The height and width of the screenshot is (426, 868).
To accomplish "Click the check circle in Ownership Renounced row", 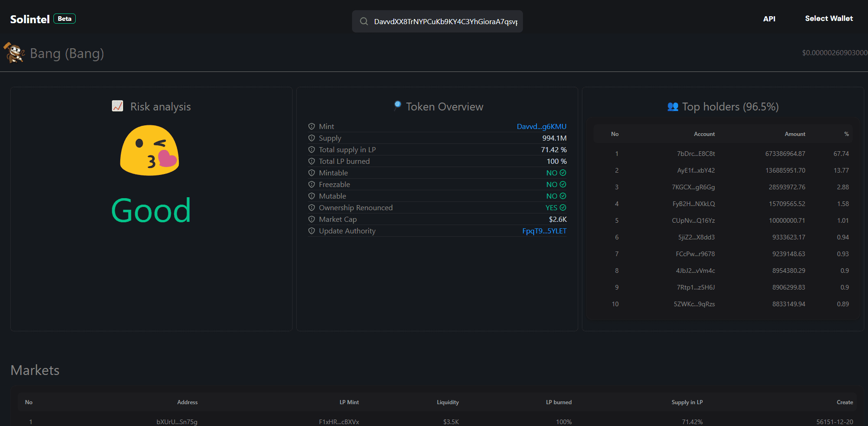I will [x=563, y=207].
